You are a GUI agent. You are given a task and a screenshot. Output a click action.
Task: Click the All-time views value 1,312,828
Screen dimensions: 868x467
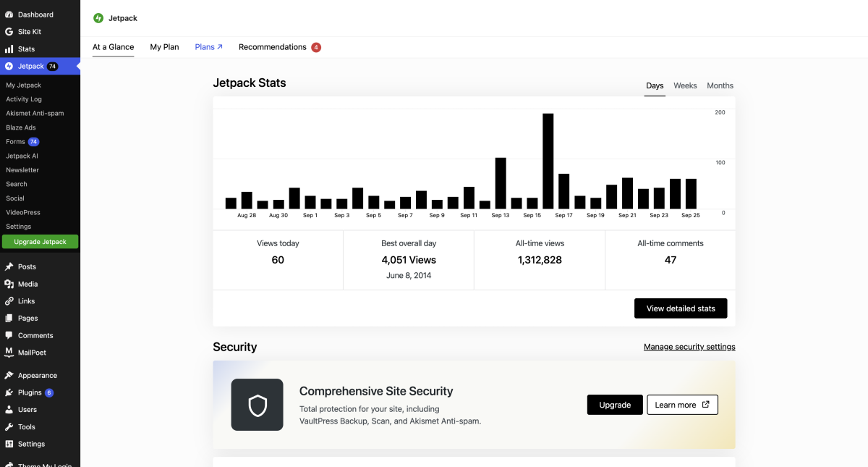(x=540, y=260)
